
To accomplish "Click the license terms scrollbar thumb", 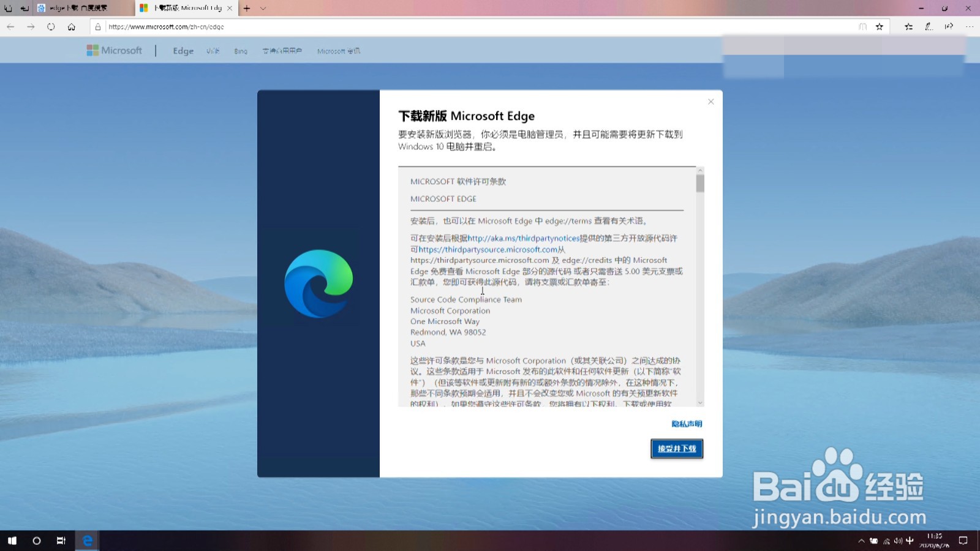I will click(x=700, y=183).
